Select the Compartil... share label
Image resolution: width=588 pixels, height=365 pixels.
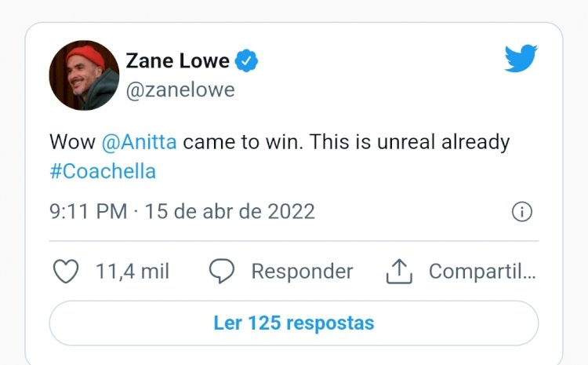[x=482, y=272]
